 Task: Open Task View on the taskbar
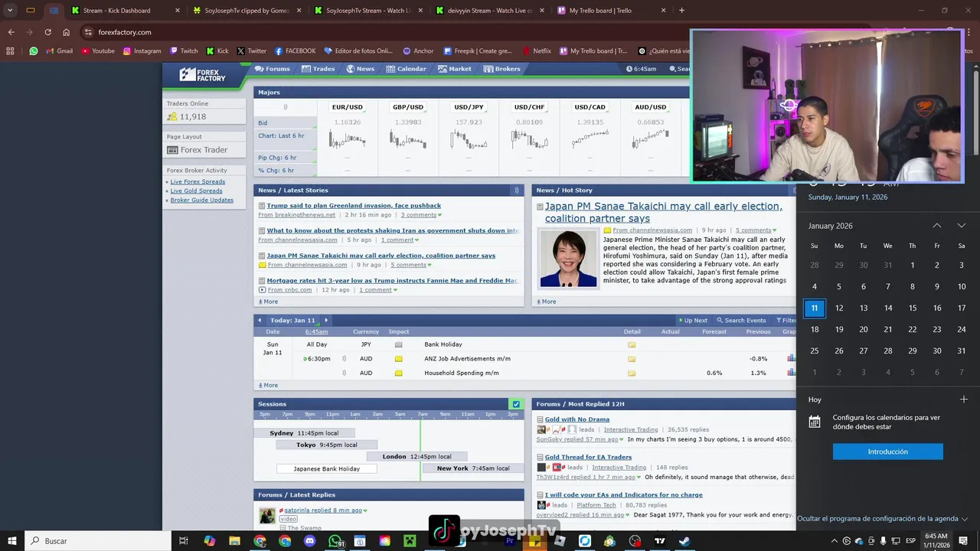(184, 541)
